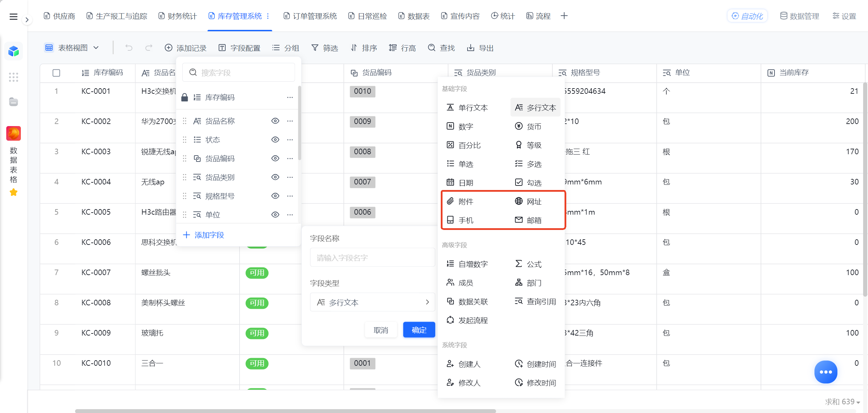Toggle select-all checkbox in table header
The width and height of the screenshot is (868, 413).
coord(56,73)
